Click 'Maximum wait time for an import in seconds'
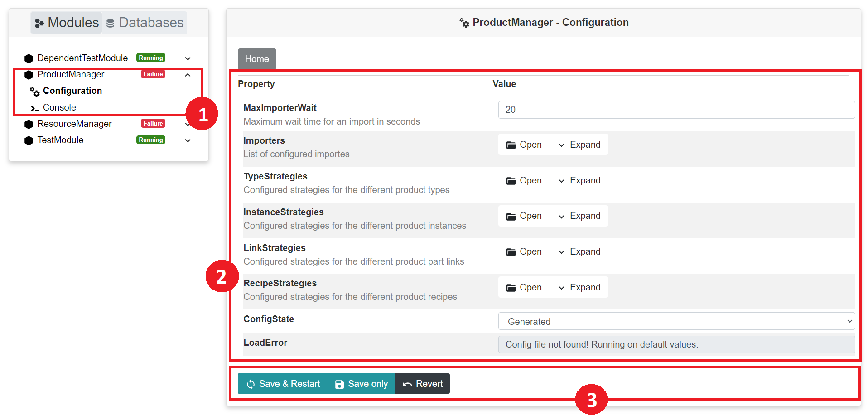The image size is (868, 420). pyautogui.click(x=332, y=121)
